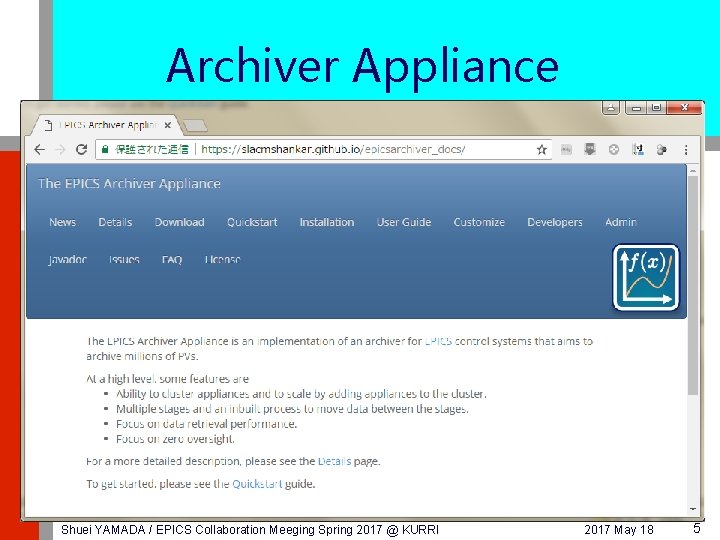
Task: Follow the EPICS link in the intro paragraph
Action: 438,341
